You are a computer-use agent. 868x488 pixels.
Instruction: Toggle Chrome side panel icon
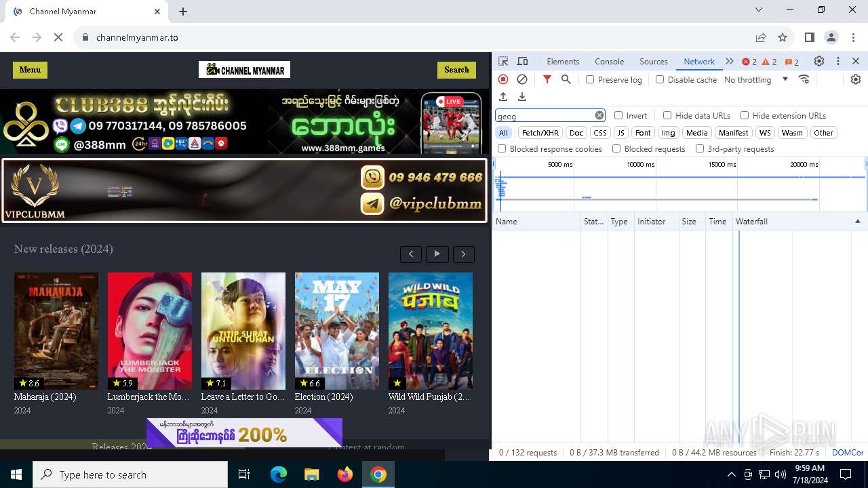pos(809,37)
